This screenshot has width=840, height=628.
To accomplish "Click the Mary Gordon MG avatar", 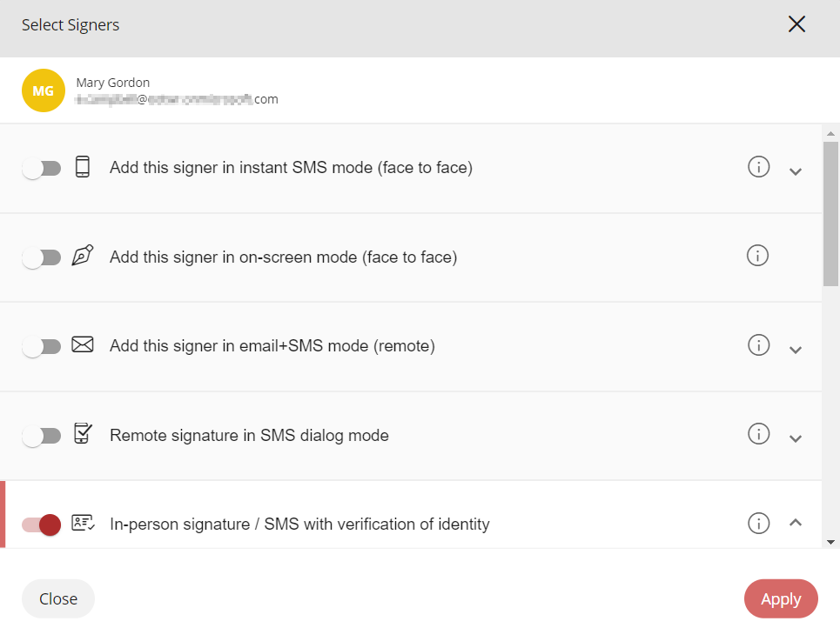I will (x=44, y=90).
